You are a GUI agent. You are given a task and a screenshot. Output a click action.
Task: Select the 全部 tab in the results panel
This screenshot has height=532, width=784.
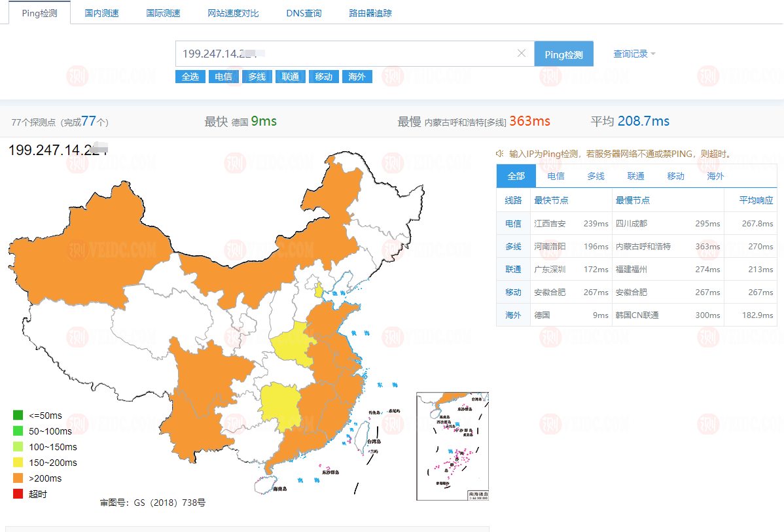tap(516, 175)
